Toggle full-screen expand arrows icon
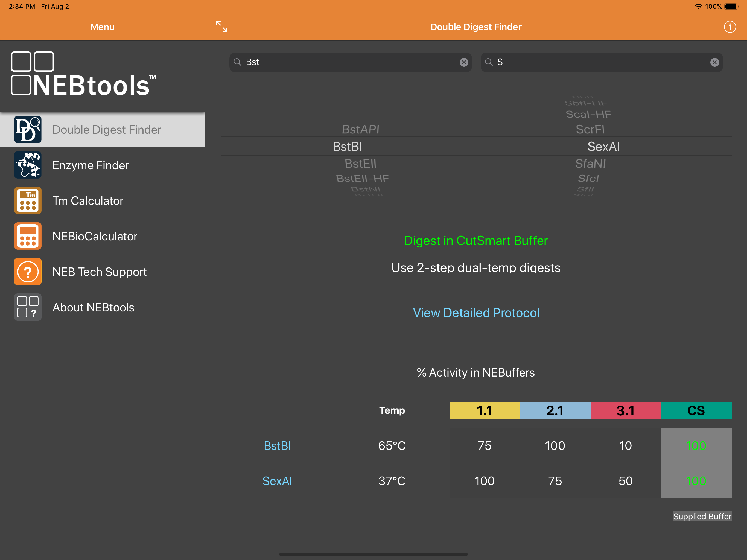747x560 pixels. pyautogui.click(x=221, y=27)
